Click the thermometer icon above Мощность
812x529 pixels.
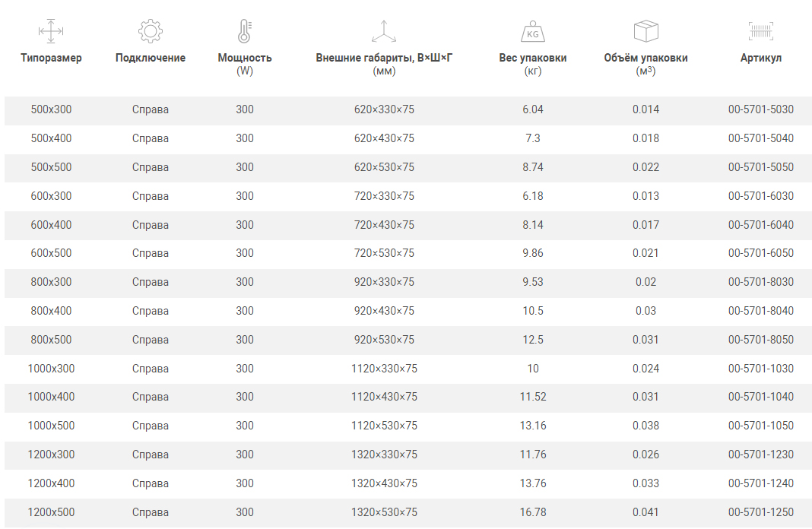pyautogui.click(x=244, y=31)
